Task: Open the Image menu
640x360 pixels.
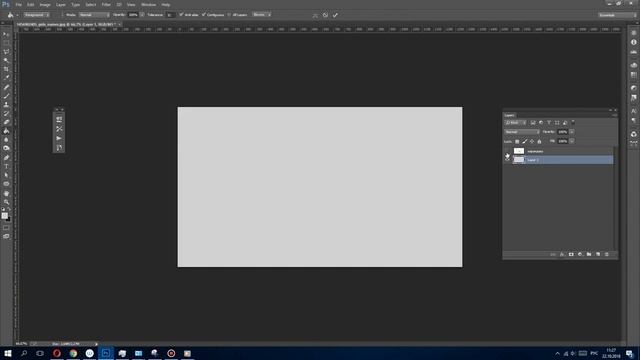Action: tap(45, 4)
